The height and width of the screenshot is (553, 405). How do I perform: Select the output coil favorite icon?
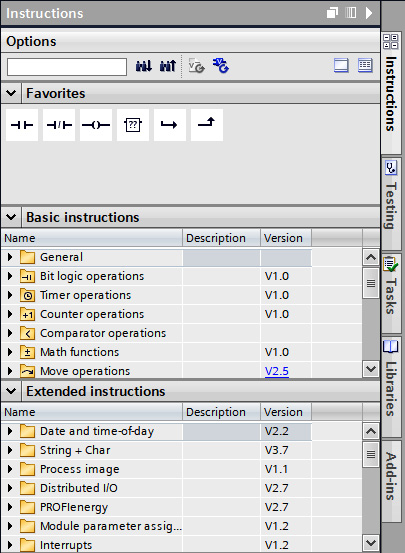tap(96, 125)
